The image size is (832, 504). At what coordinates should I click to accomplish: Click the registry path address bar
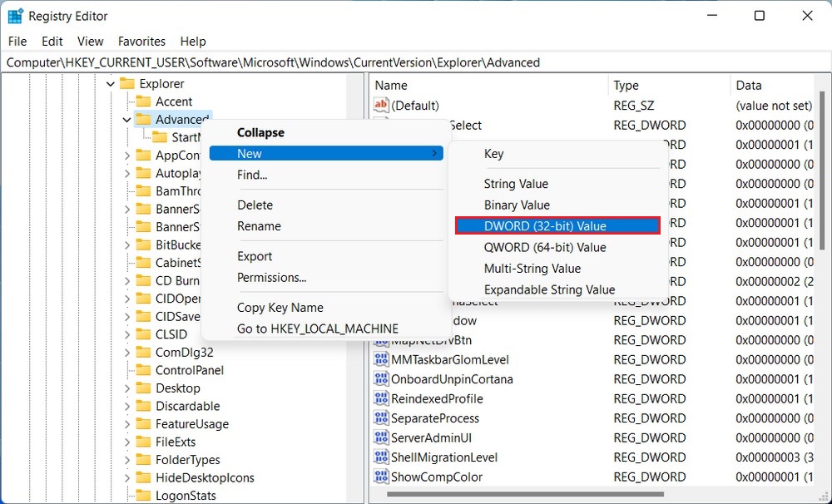click(x=415, y=62)
